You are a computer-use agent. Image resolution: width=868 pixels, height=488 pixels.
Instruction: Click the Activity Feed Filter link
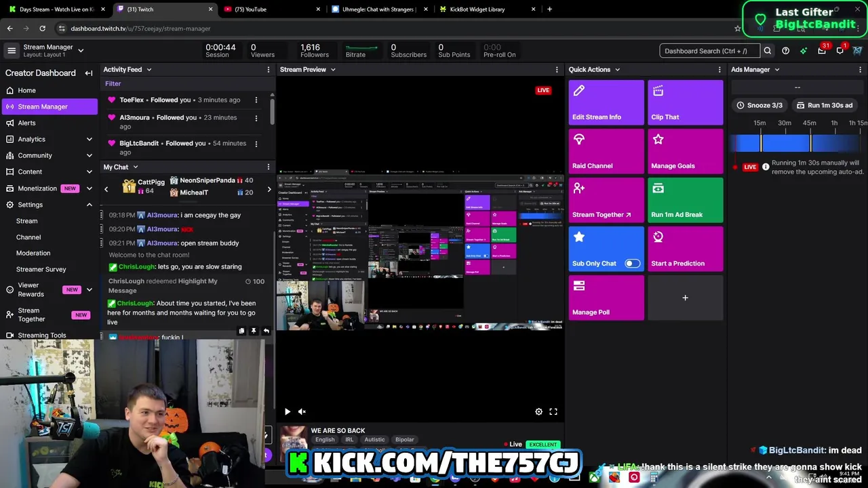tap(113, 83)
